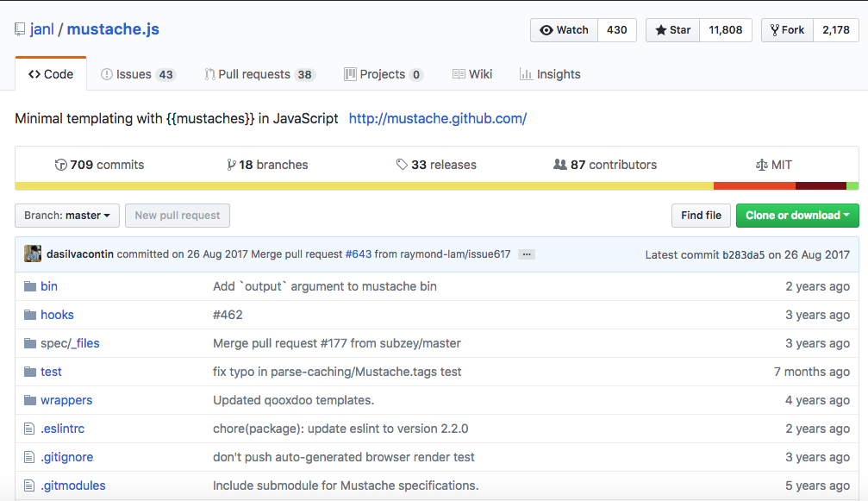This screenshot has height=501, width=868.
Task: Click the MIT license scale icon
Action: [x=761, y=165]
